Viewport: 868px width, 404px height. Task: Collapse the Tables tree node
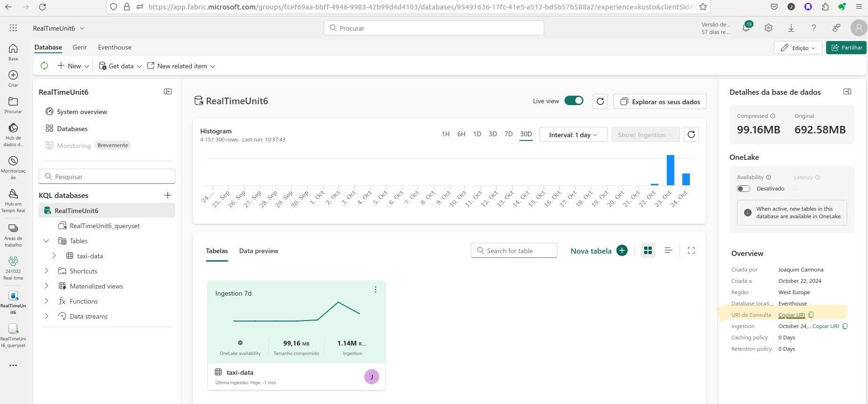pyautogui.click(x=46, y=241)
